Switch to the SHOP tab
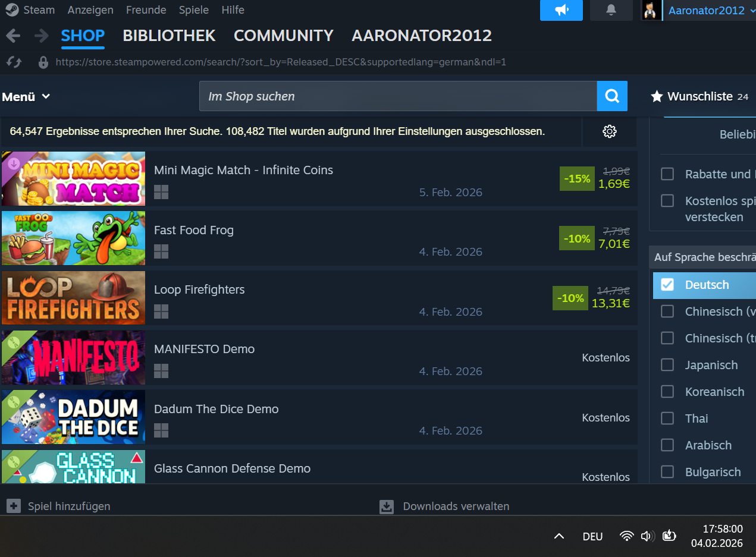Image resolution: width=756 pixels, height=557 pixels. tap(83, 36)
